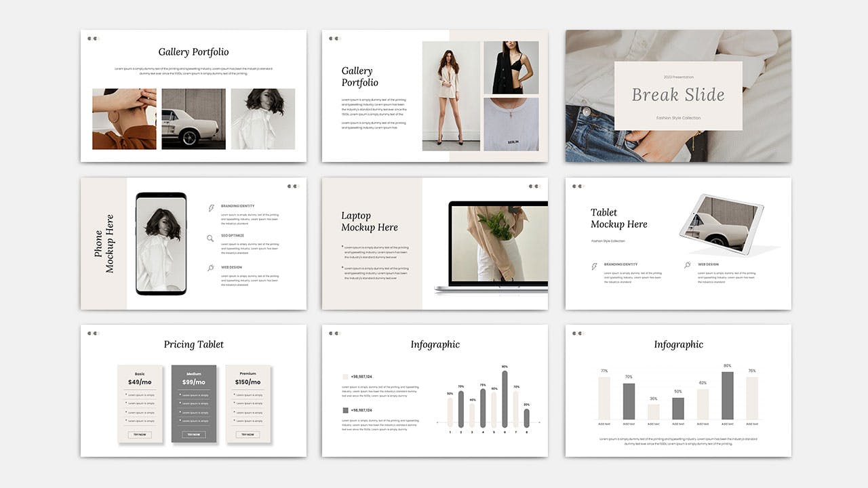Click the Web Design icon on Tablet Mockup slide
Image resolution: width=868 pixels, height=488 pixels.
click(x=688, y=266)
